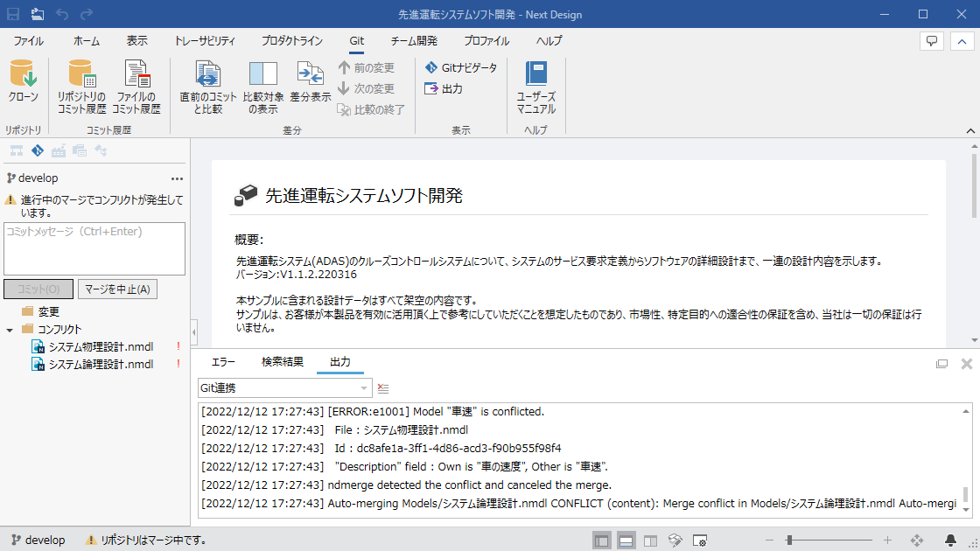Image resolution: width=980 pixels, height=551 pixels.
Task: Click the zoom slider handle
Action: [789, 541]
